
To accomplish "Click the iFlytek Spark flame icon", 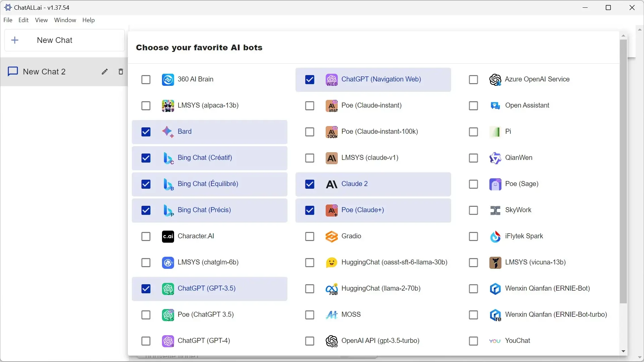I will 495,237.
